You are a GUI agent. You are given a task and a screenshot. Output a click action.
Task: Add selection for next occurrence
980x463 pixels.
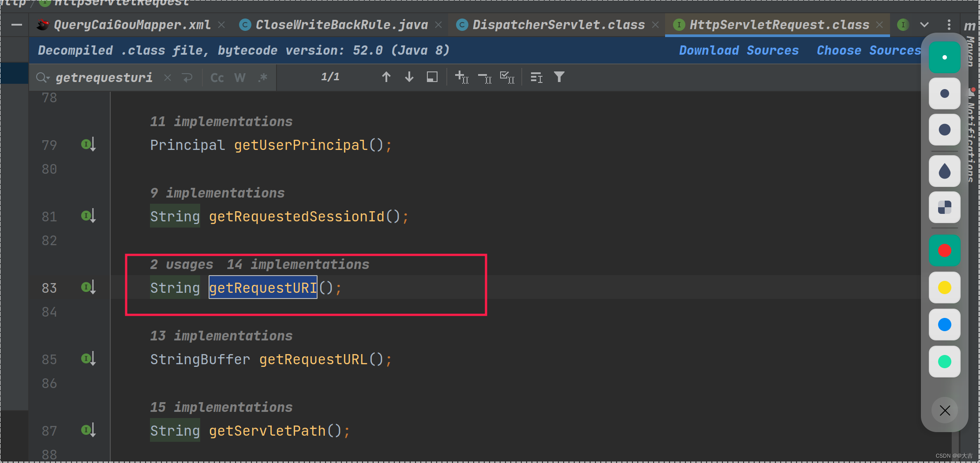[x=461, y=77]
